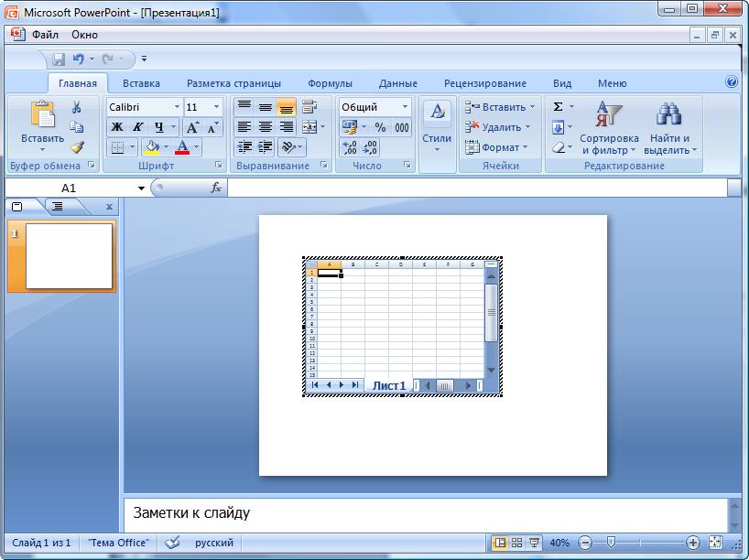
Task: Open the Borders dropdown arrow
Action: coord(133,147)
